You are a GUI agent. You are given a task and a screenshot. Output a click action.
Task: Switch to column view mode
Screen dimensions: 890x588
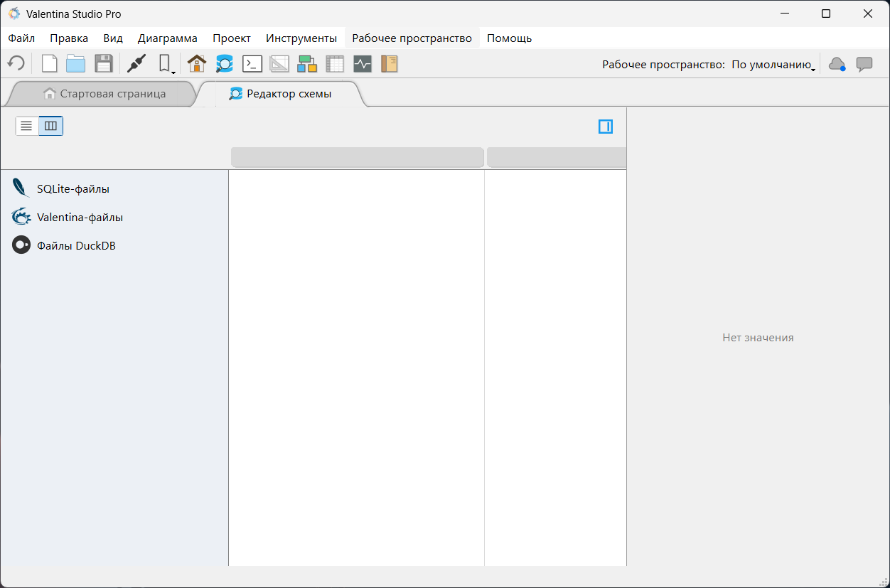point(50,126)
